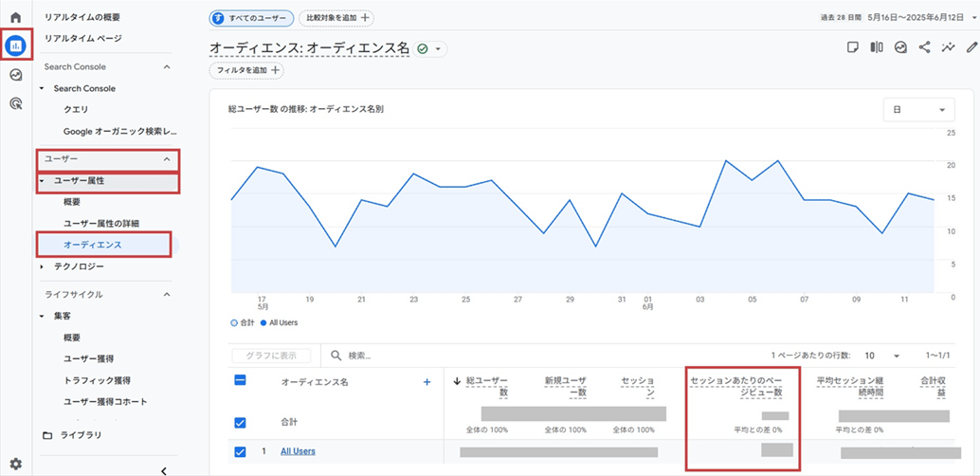Collapse the sidebar with the left chevron
This screenshot has width=980, height=476.
point(164,471)
